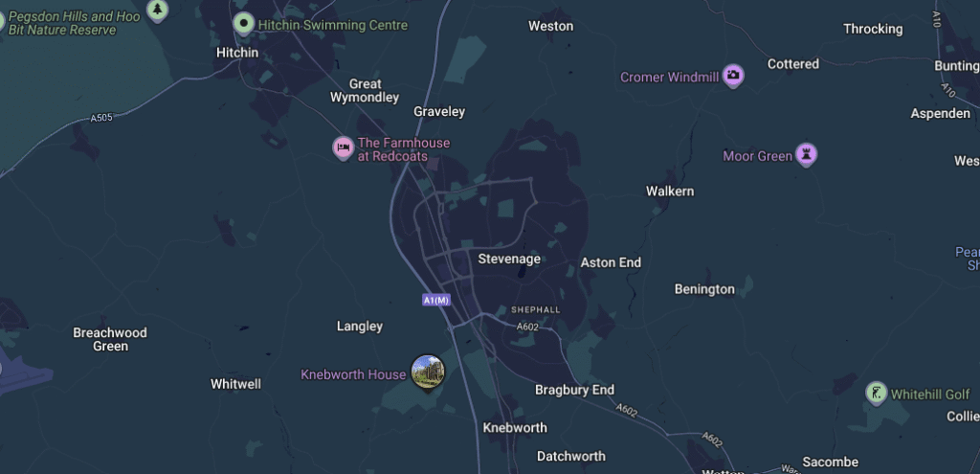Click the Whitwell village label

click(x=235, y=384)
